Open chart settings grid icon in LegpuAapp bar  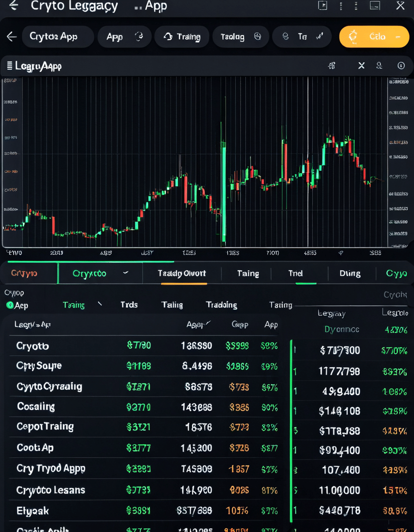click(x=332, y=66)
